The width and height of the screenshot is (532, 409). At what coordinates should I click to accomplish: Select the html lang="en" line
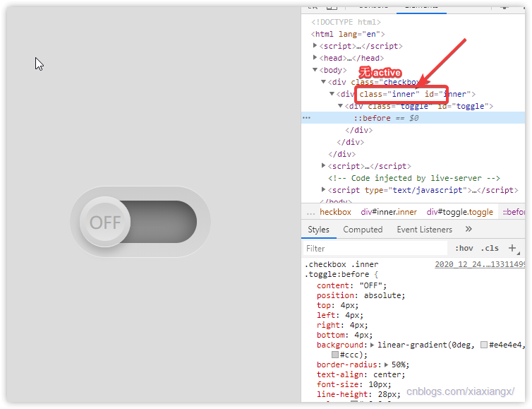tap(348, 34)
